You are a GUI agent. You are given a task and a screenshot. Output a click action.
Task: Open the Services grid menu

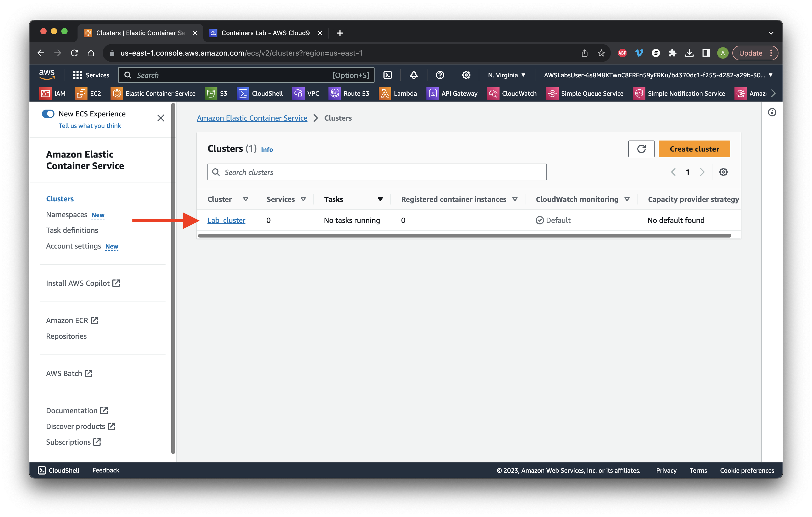(91, 75)
